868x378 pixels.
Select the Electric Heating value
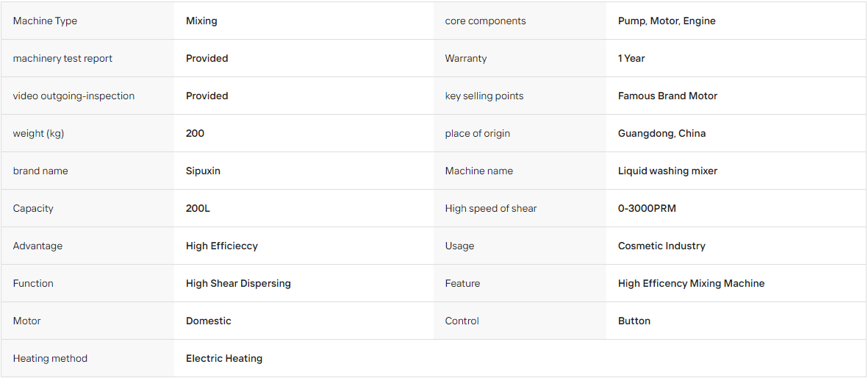(223, 359)
